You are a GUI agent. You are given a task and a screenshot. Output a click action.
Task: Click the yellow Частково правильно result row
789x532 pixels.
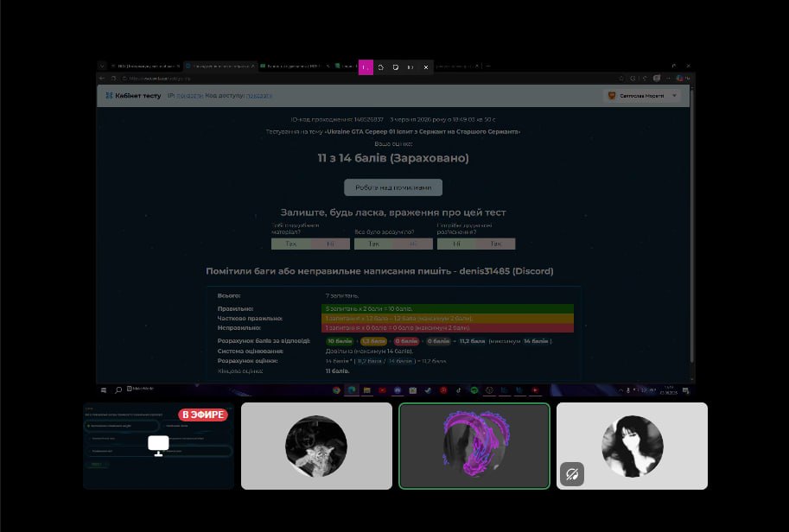[448, 319]
